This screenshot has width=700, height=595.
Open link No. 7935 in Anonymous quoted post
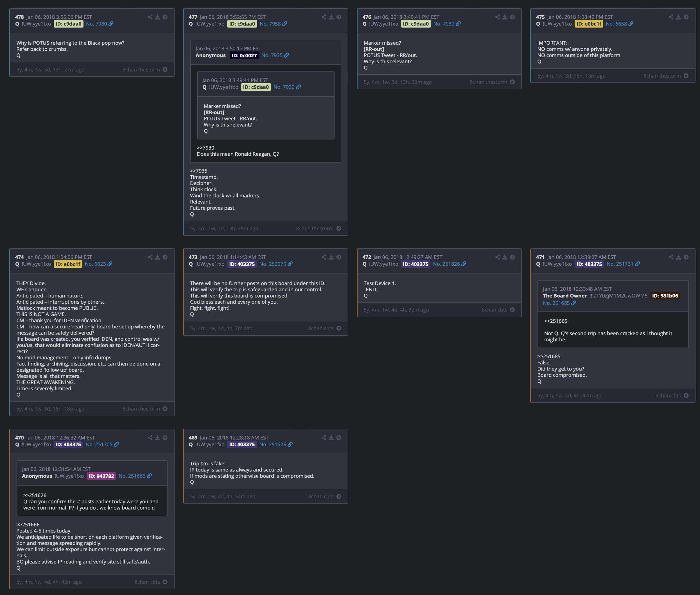point(275,55)
